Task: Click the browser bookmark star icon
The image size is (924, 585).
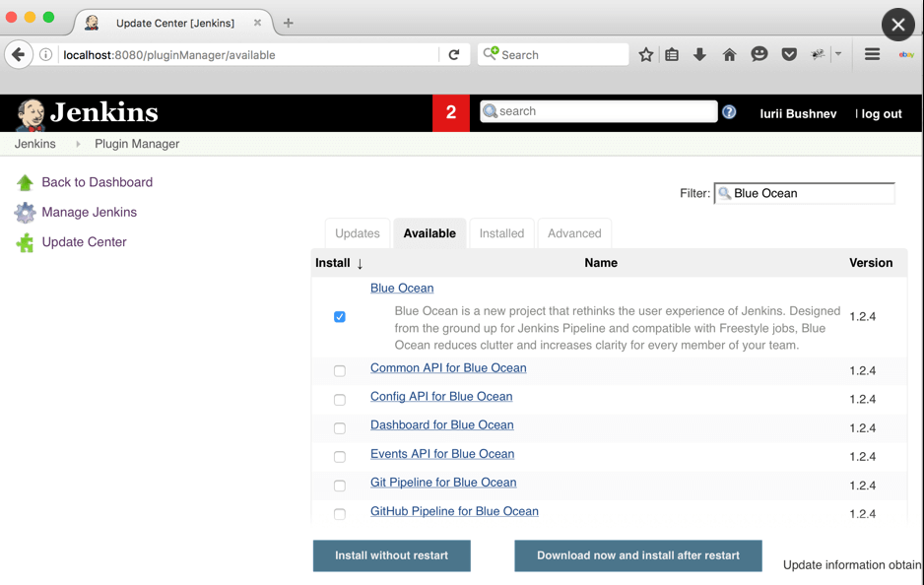Action: pos(646,55)
